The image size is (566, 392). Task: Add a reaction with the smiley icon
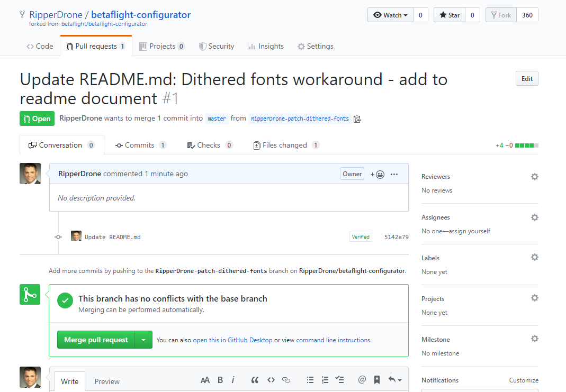(x=377, y=175)
